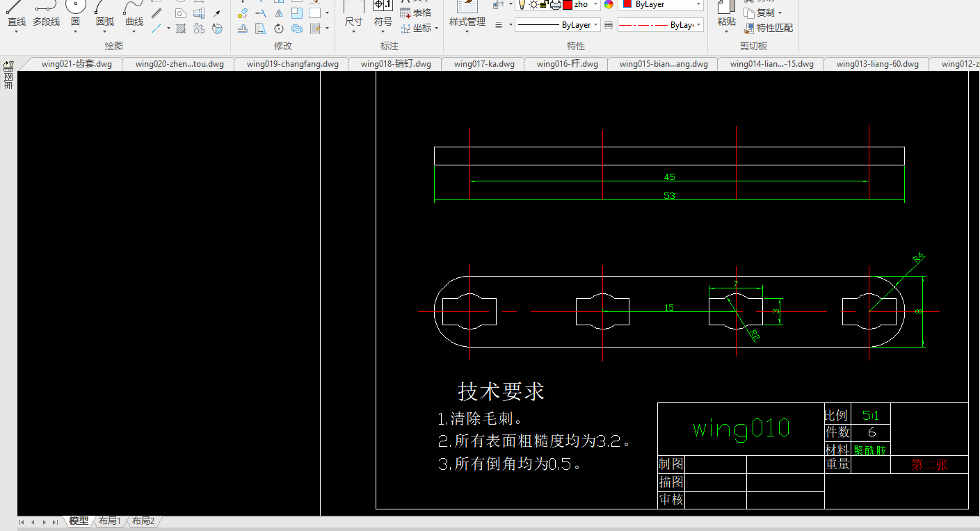Click the 粘贴 paste button

(x=727, y=15)
